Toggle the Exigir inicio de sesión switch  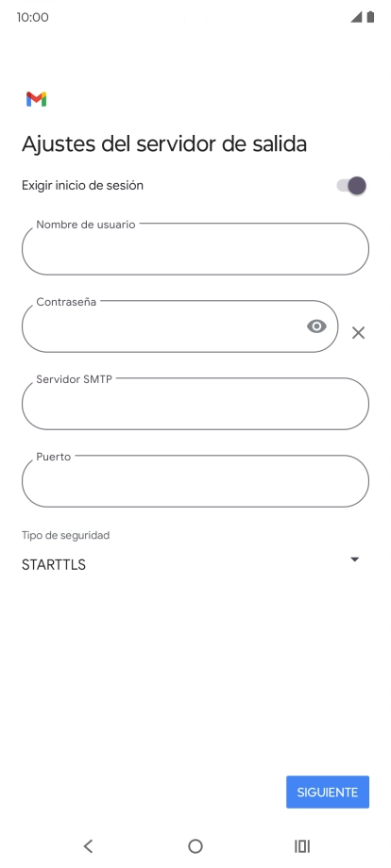coord(351,186)
